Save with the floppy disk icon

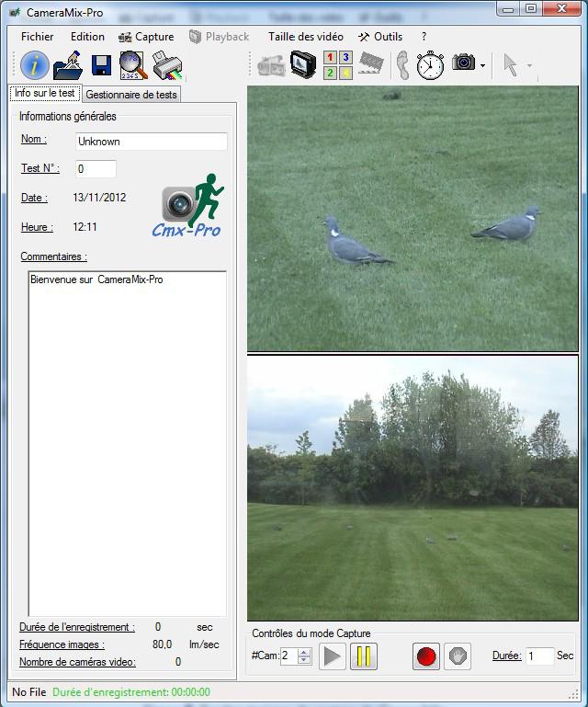(101, 65)
